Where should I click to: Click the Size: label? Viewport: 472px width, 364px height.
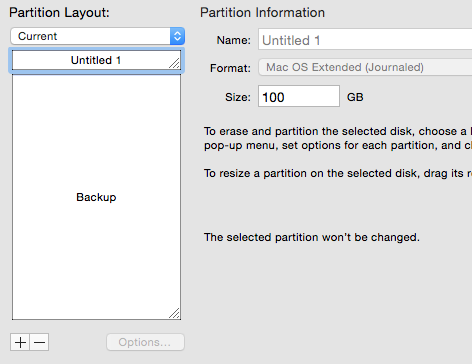[238, 97]
